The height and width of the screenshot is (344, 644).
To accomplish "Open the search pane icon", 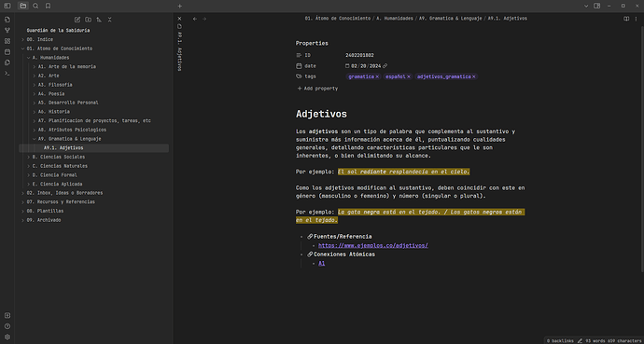I will click(35, 6).
